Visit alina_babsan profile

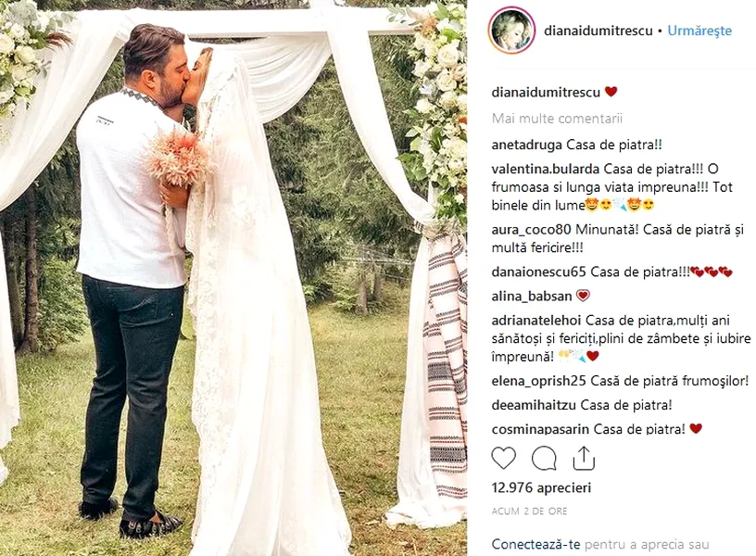532,296
